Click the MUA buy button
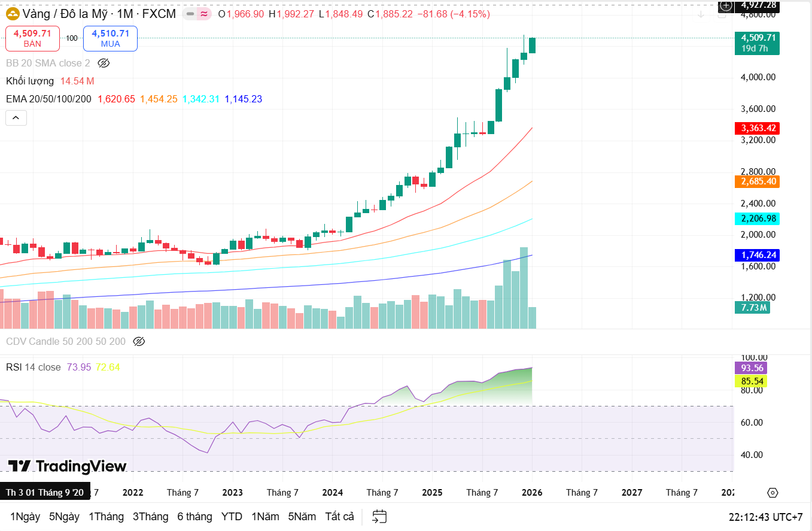The height and width of the screenshot is (531, 812). pos(110,37)
